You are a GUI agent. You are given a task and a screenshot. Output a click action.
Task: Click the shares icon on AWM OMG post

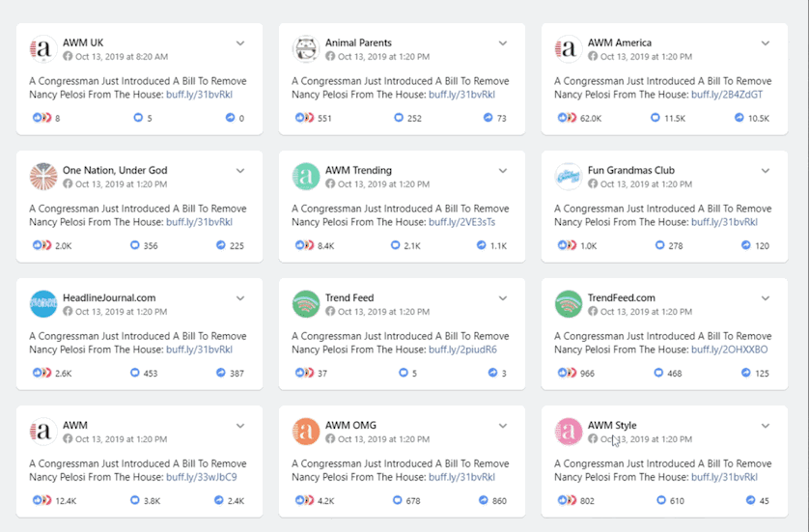pos(483,500)
